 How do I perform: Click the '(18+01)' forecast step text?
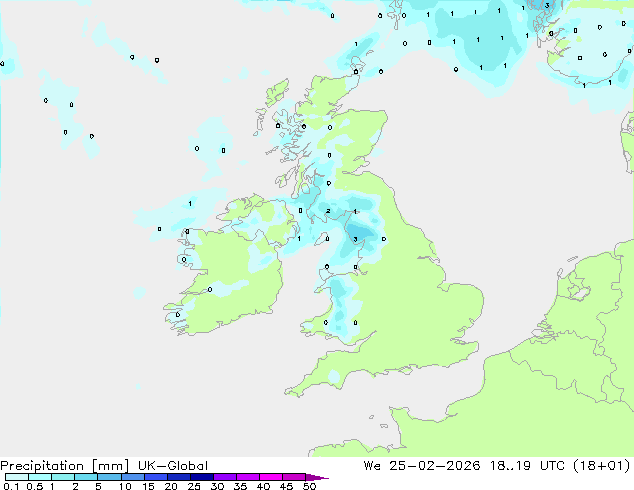pos(602,466)
